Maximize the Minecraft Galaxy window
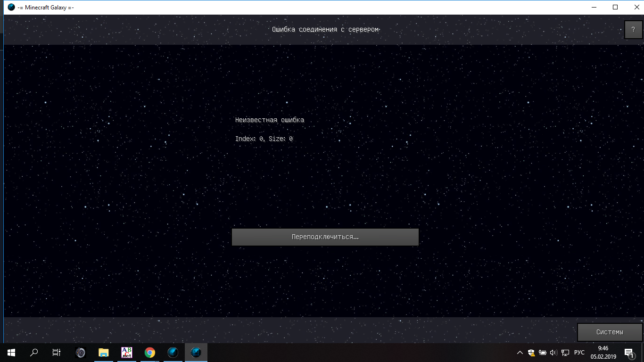644x362 pixels. 615,7
